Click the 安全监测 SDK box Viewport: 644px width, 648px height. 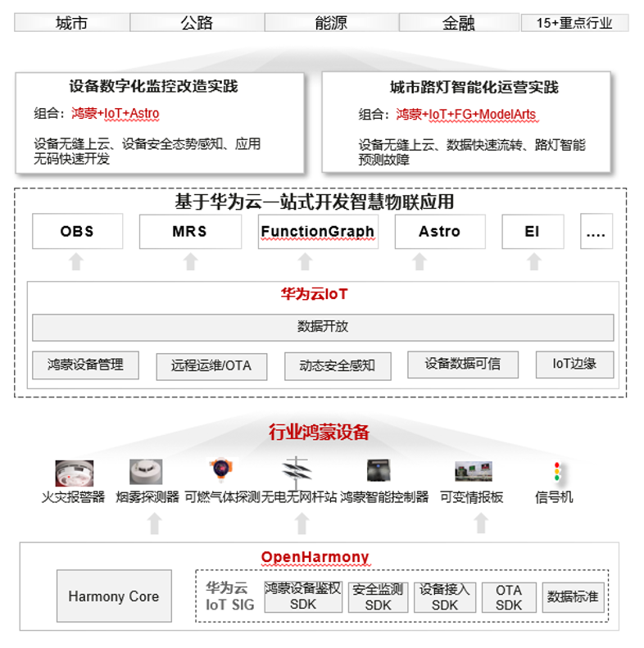pos(378,597)
